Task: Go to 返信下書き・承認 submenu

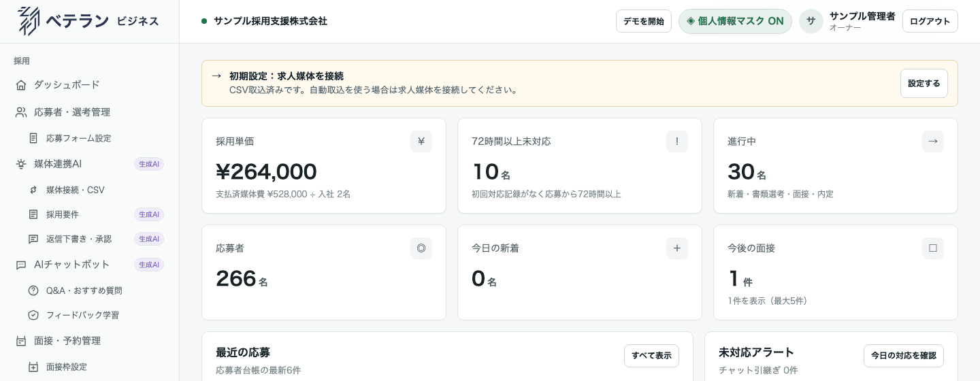Action: (96, 239)
